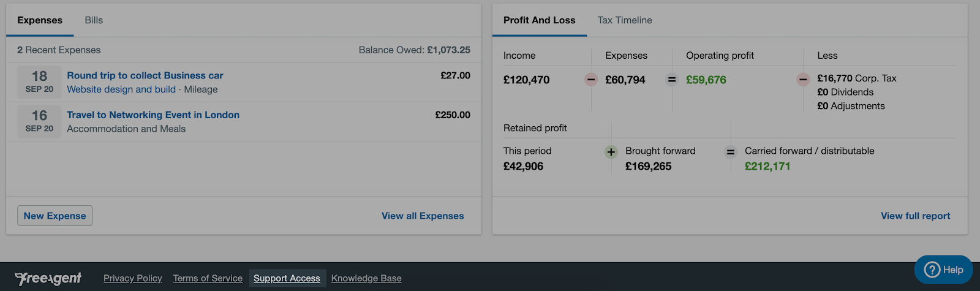
Task: Switch to the Bills tab
Action: click(94, 20)
